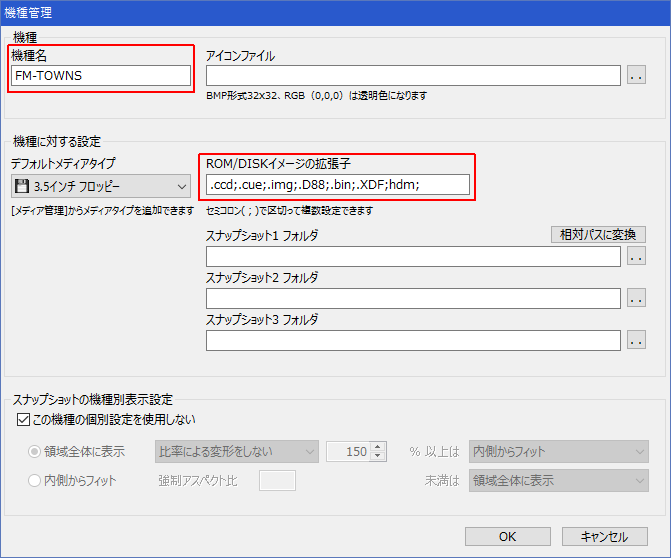
Task: Open the 比率による変形をしない dropdown
Action: tap(237, 452)
